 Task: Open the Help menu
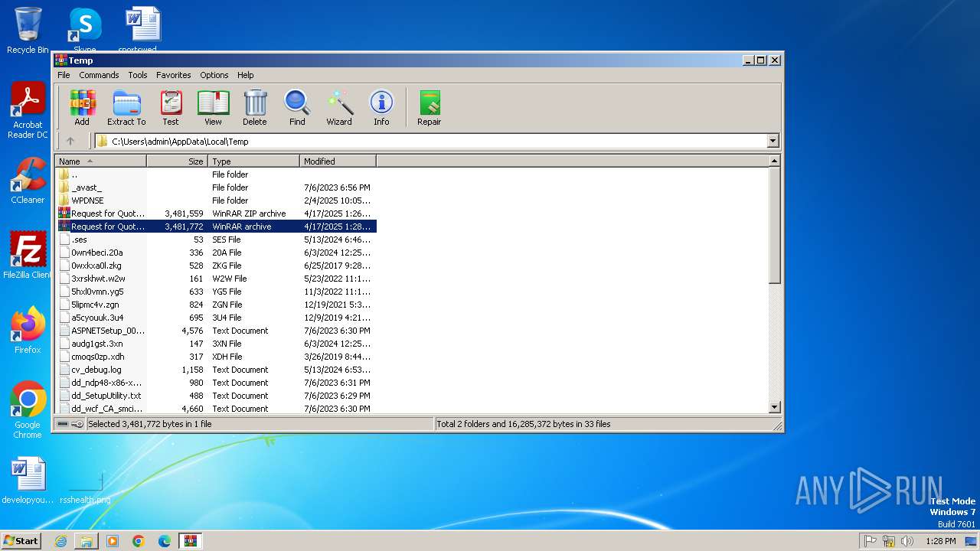(245, 75)
